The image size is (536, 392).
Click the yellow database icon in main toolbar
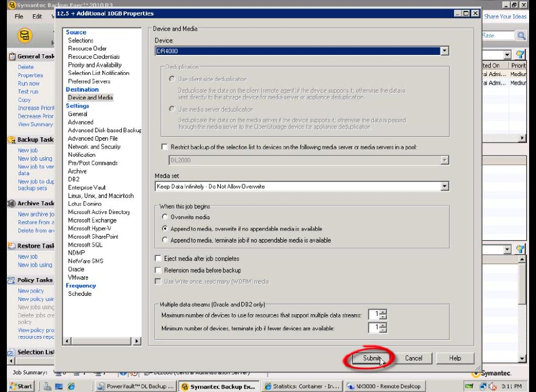click(25, 35)
